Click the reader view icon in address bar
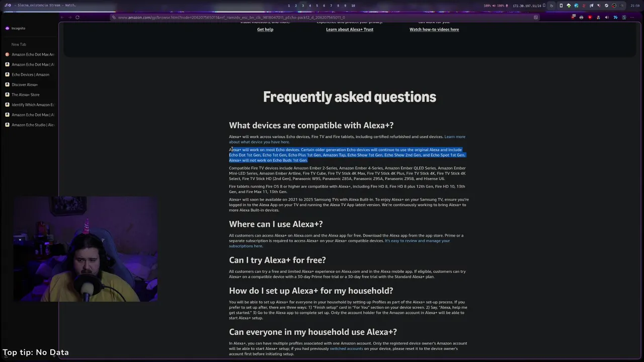644x362 pixels. 536,17
